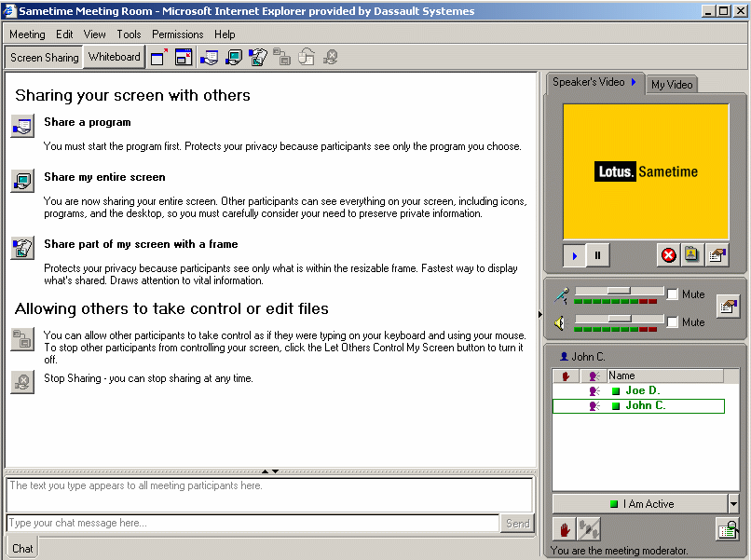Click the ID badge icon under the video
Viewport: 751px width, 560px height.
(x=691, y=255)
